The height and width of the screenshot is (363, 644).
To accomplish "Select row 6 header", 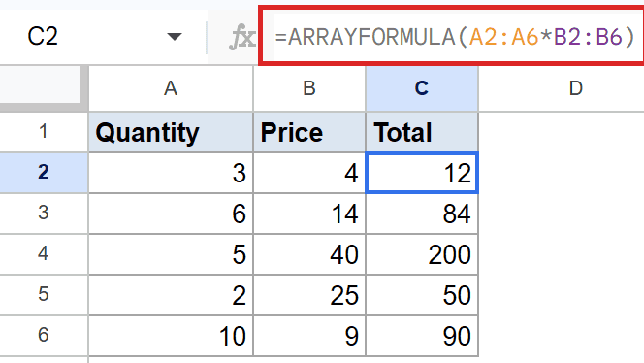I will point(44,336).
